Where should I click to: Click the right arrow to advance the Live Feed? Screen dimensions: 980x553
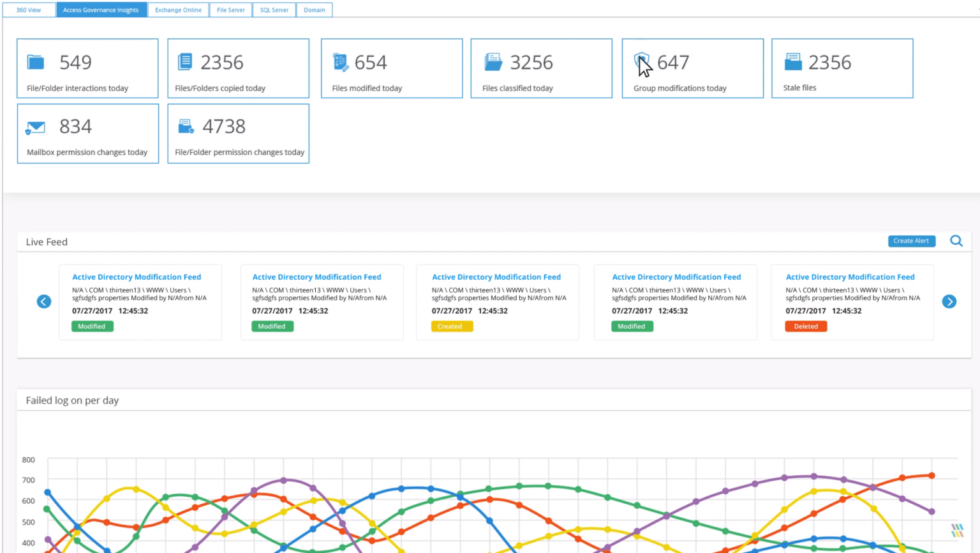point(949,301)
